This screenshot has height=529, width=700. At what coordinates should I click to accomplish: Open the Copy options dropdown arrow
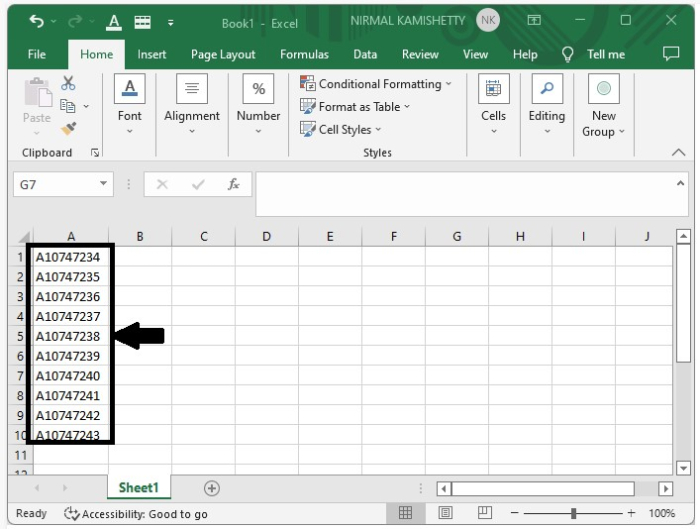tap(86, 106)
